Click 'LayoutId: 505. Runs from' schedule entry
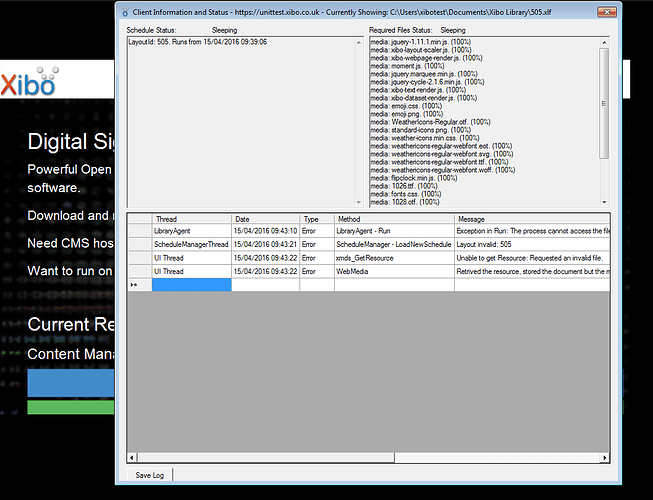Screen dimensions: 653x500 point(198,42)
